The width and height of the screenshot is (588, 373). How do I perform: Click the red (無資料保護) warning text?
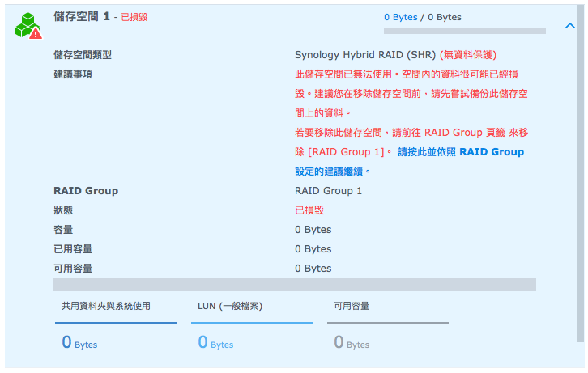[468, 55]
